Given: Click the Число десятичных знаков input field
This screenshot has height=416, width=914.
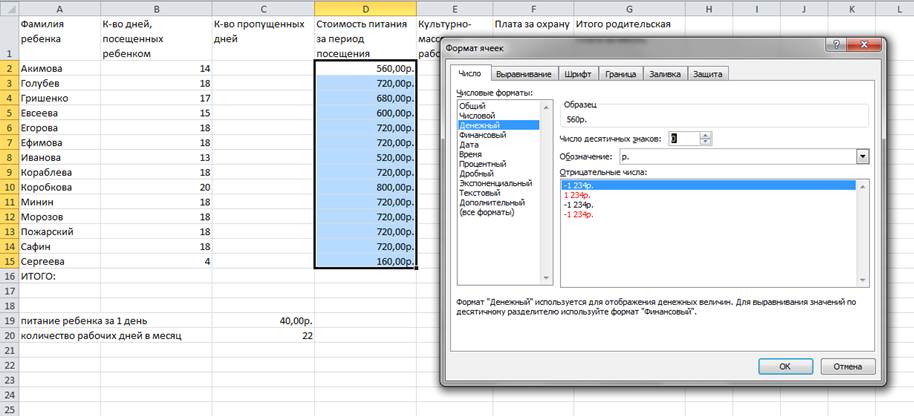Looking at the screenshot, I should pos(684,139).
